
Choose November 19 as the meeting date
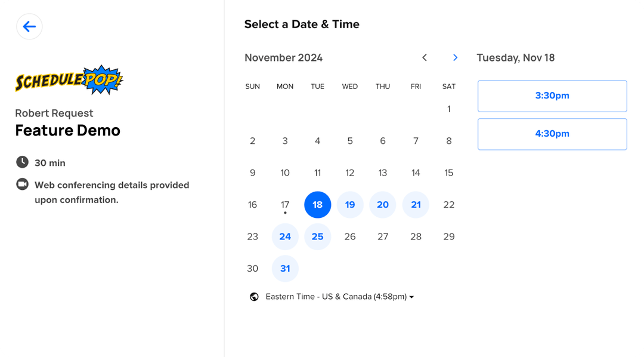tap(350, 204)
